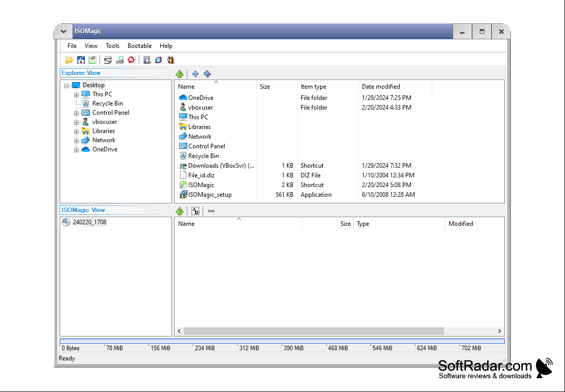Click the green up arrow in ISOMagic View
Screen dimensions: 565x392
(x=180, y=212)
